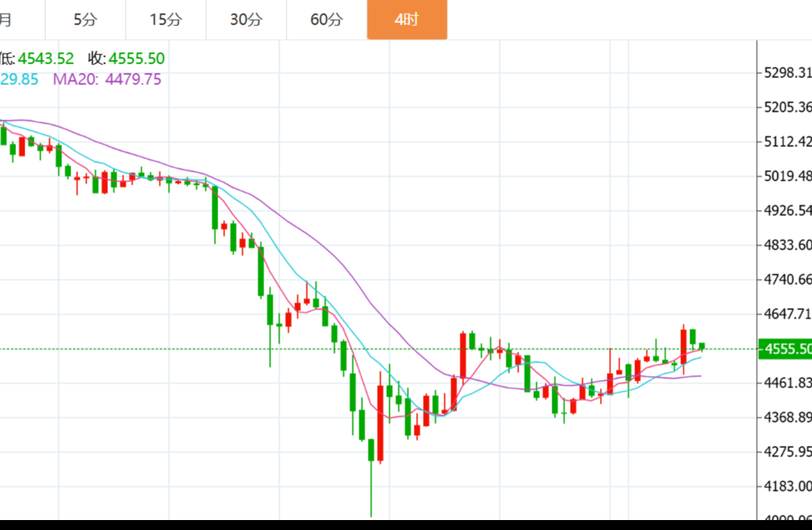Click the 收:4555.50 closing price readout
This screenshot has height=530, width=812.
click(x=126, y=58)
